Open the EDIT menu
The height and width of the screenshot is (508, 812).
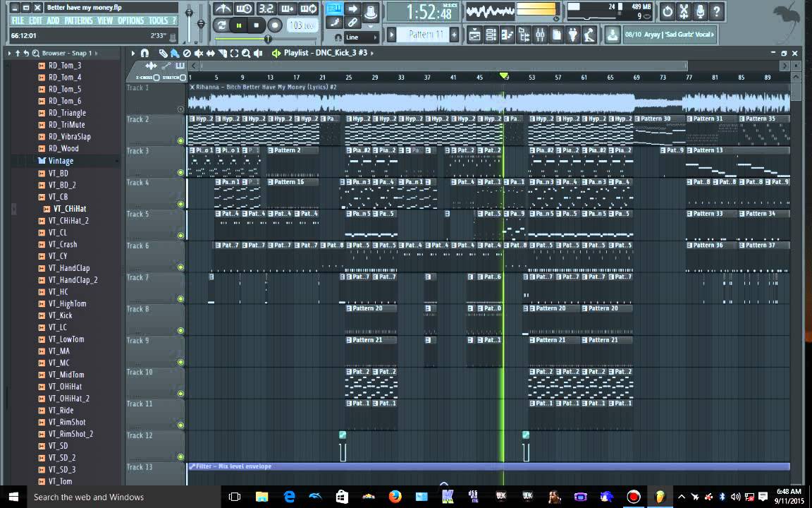tap(35, 20)
